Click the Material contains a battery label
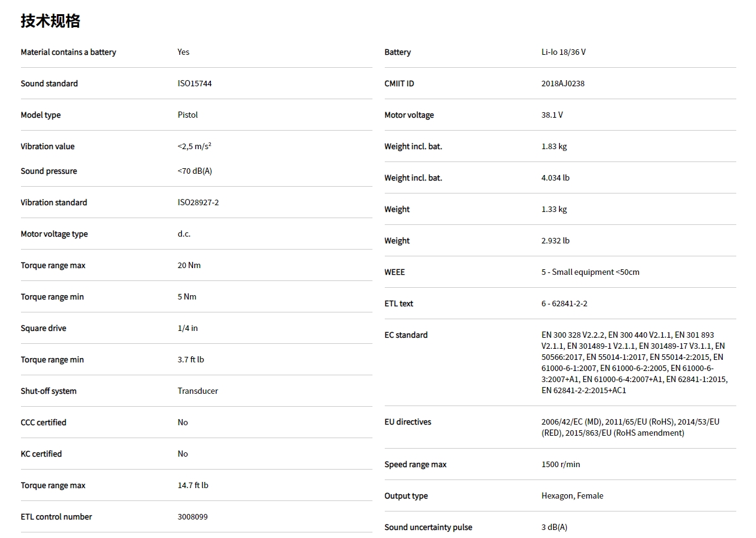This screenshot has height=538, width=756. click(68, 52)
